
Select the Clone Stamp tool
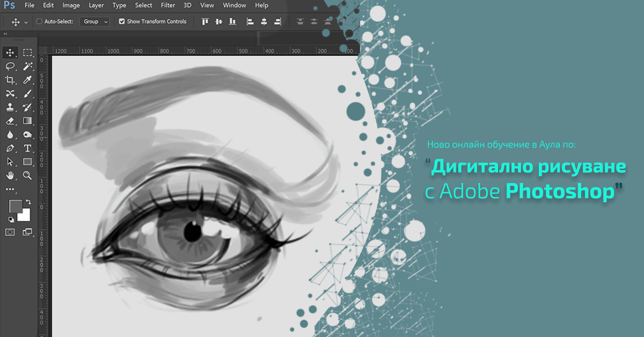pyautogui.click(x=10, y=107)
